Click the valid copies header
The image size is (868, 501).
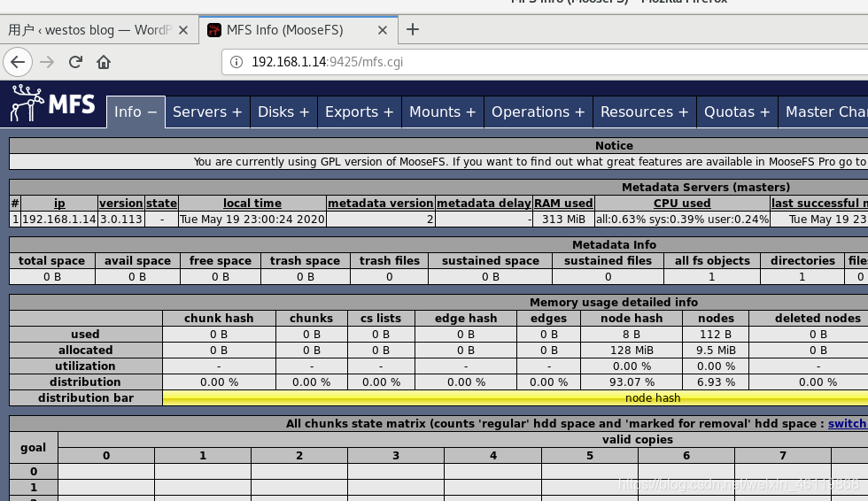tap(638, 440)
